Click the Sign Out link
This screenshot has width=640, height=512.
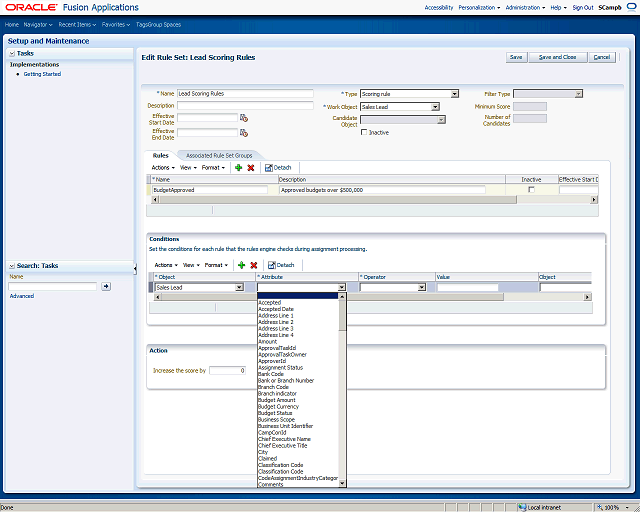pyautogui.click(x=583, y=7)
